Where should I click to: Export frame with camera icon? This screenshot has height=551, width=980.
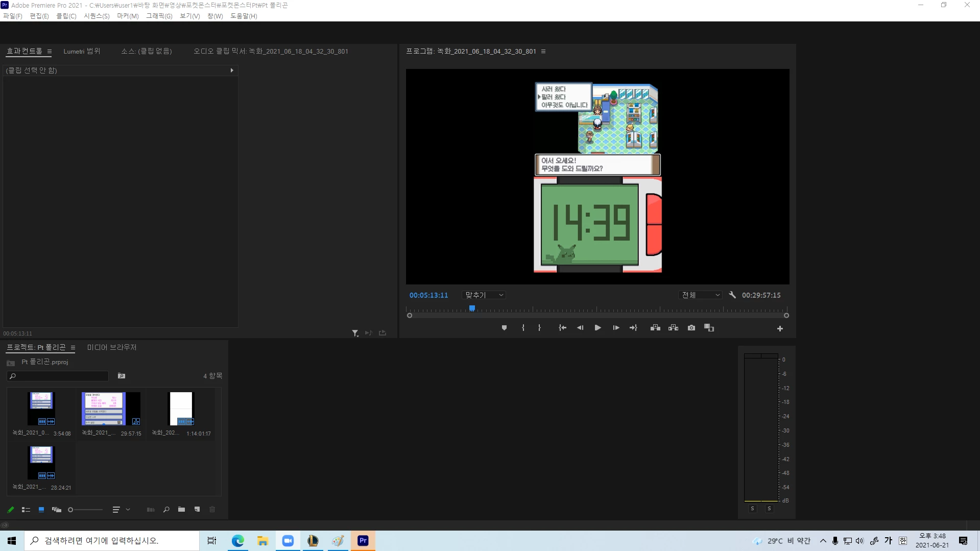coord(691,328)
